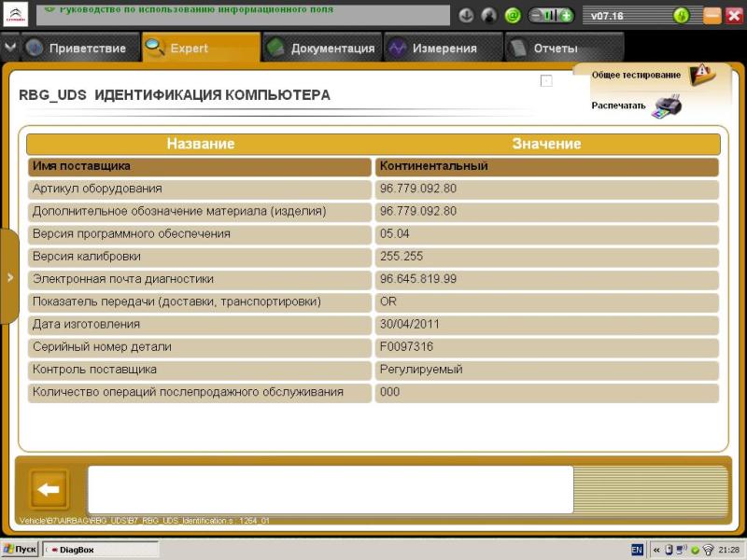This screenshot has height=560, width=747.
Task: Click the value OR
Action: point(388,301)
